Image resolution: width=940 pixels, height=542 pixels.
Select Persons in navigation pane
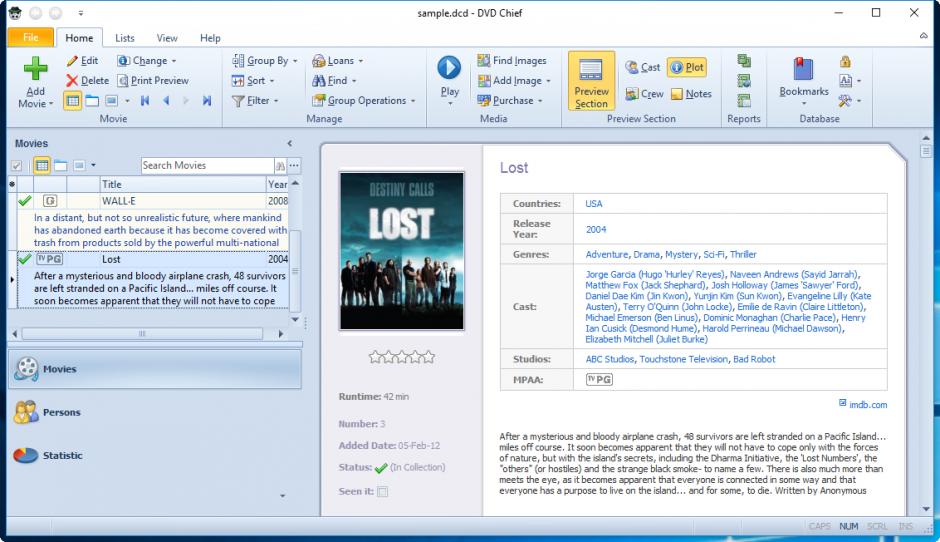[x=155, y=412]
